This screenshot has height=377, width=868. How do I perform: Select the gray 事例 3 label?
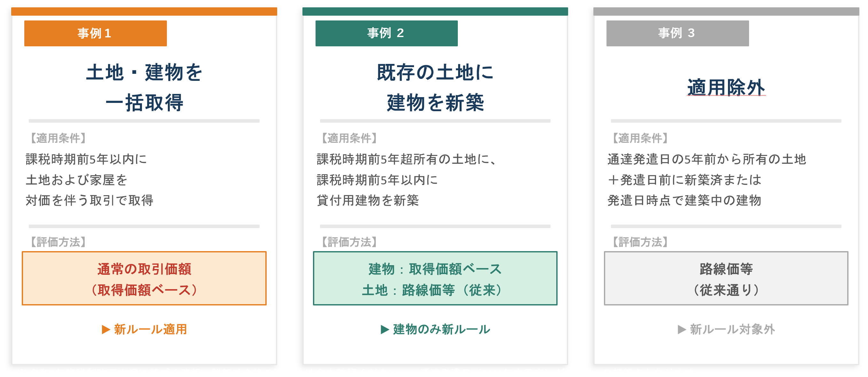[x=677, y=33]
